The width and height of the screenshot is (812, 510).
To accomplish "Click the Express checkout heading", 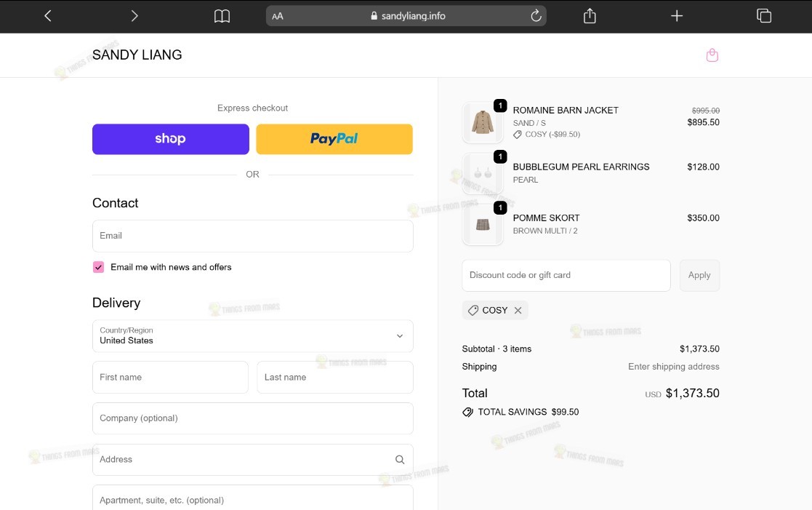I will coord(253,108).
